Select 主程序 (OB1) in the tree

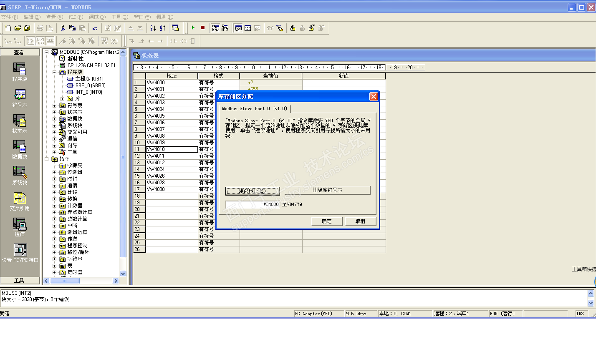pyautogui.click(x=89, y=79)
